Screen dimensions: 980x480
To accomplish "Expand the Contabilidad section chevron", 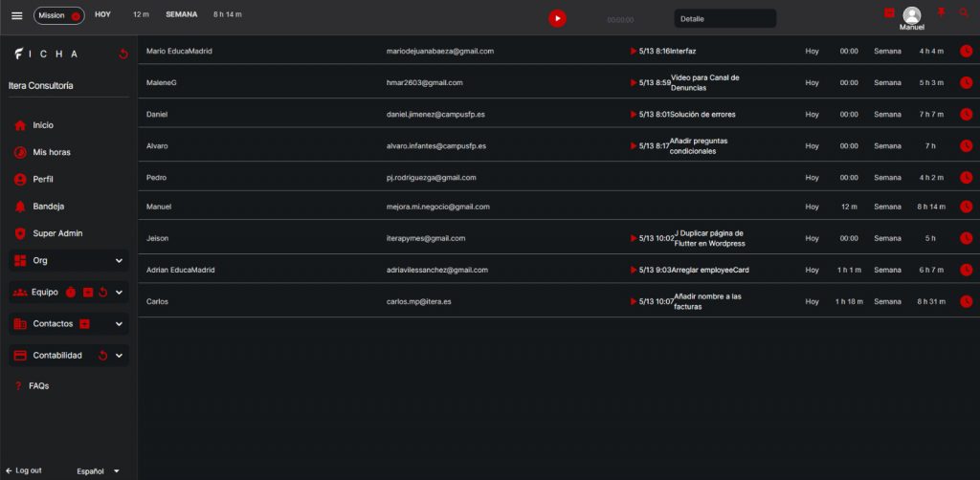I will 119,356.
